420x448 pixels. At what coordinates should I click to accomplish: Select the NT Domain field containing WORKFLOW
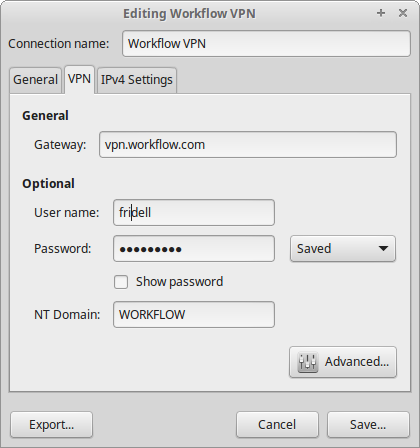(194, 315)
